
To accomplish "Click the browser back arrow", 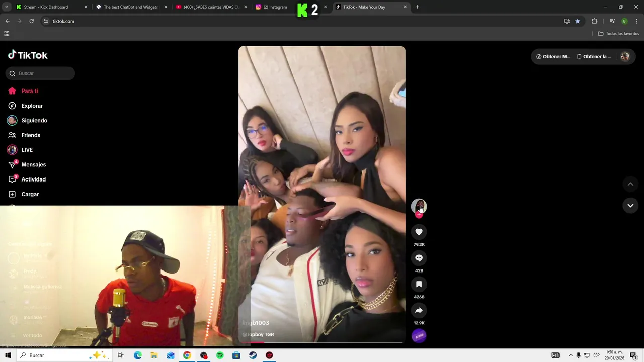I will (7, 21).
